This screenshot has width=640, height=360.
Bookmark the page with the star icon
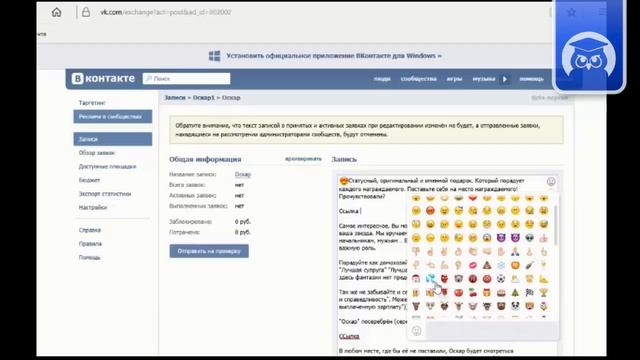click(x=571, y=12)
